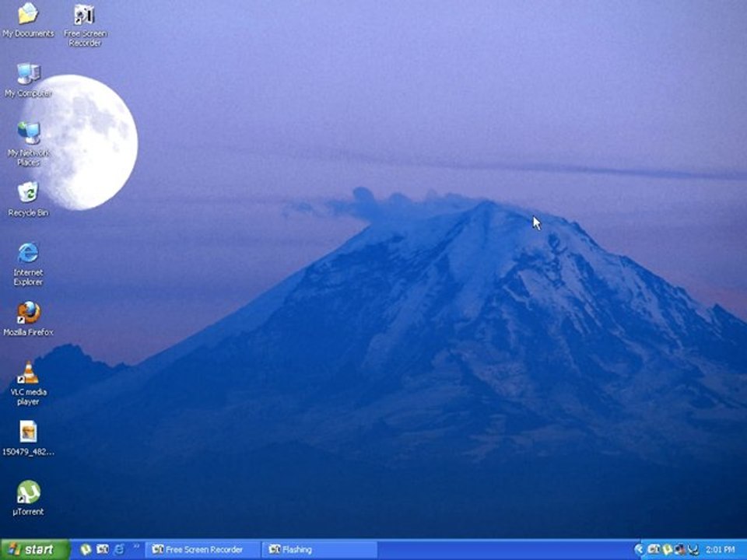The image size is (747, 560).
Task: Select the My Computer desktop icon
Action: (x=28, y=80)
